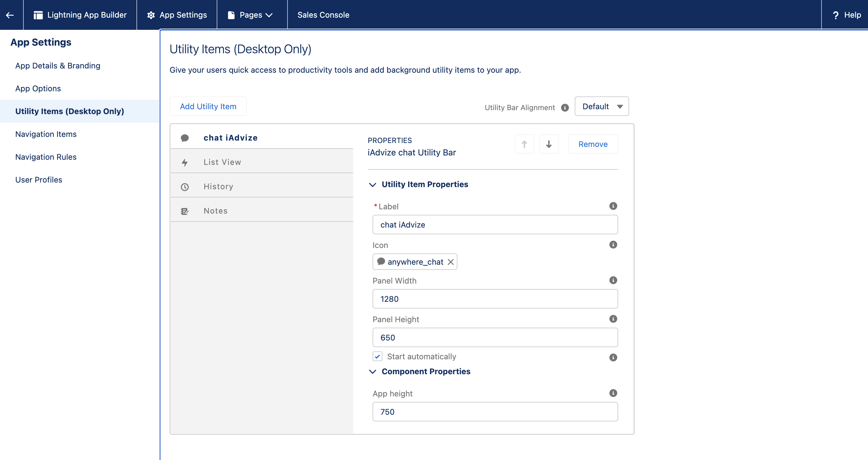Click the chat iAdvize bubble icon
This screenshot has height=460, width=868.
(185, 138)
